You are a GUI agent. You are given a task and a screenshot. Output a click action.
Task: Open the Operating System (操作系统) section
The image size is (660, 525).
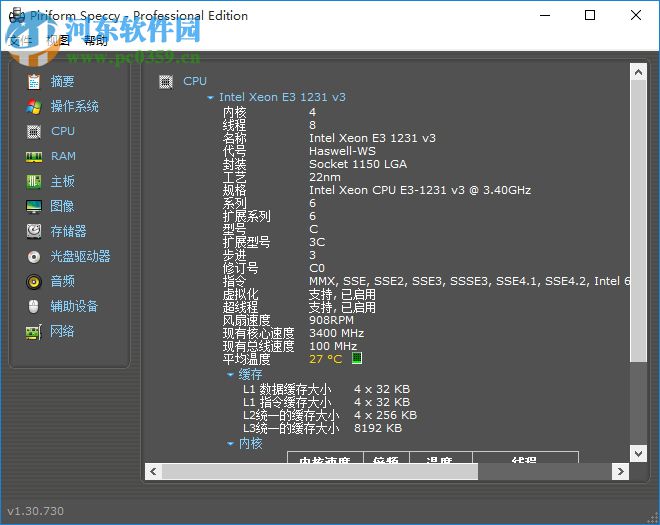click(75, 107)
